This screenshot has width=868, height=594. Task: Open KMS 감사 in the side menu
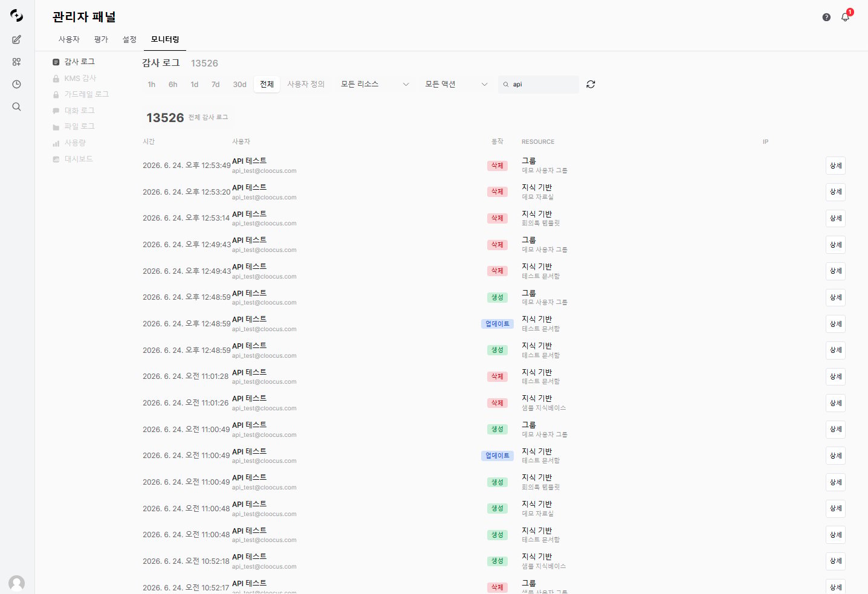pos(80,78)
